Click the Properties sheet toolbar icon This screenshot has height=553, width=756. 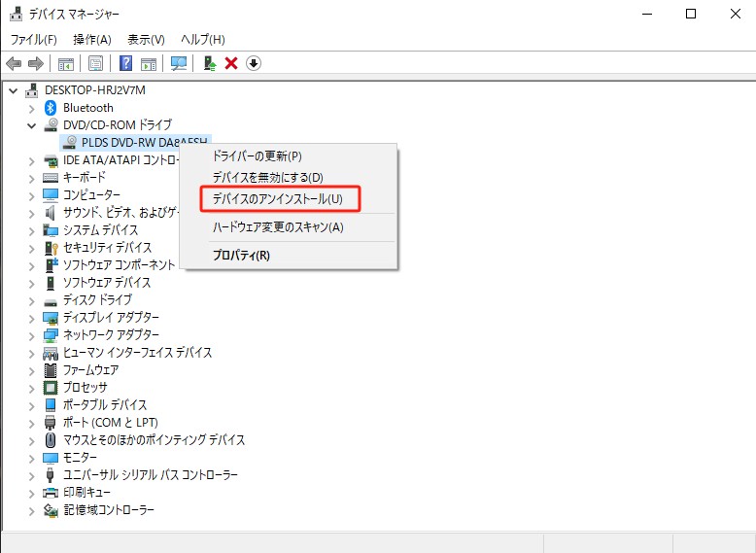click(95, 63)
